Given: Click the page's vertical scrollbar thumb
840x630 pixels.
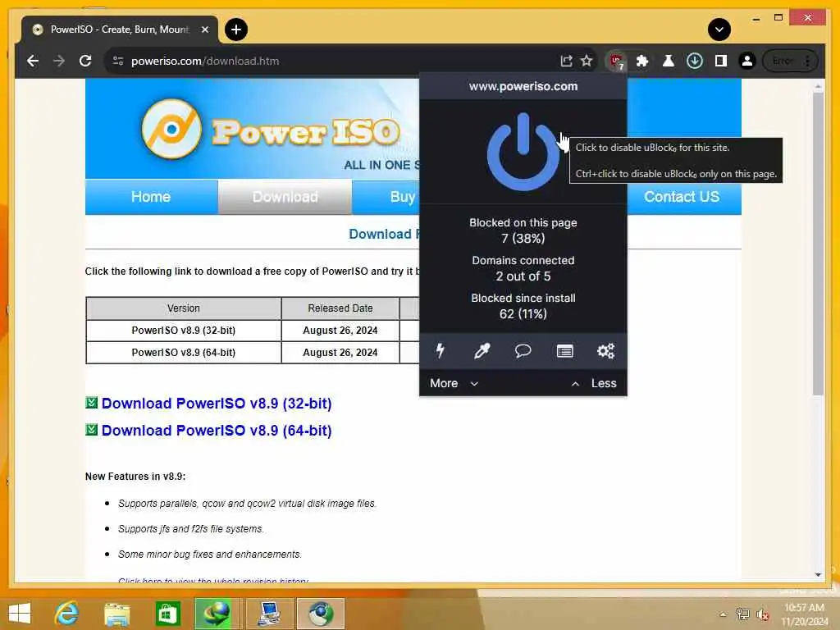Looking at the screenshot, I should coord(818,244).
